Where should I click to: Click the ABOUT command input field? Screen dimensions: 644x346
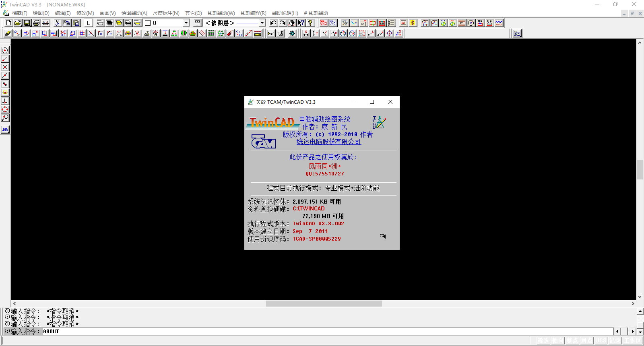click(328, 332)
